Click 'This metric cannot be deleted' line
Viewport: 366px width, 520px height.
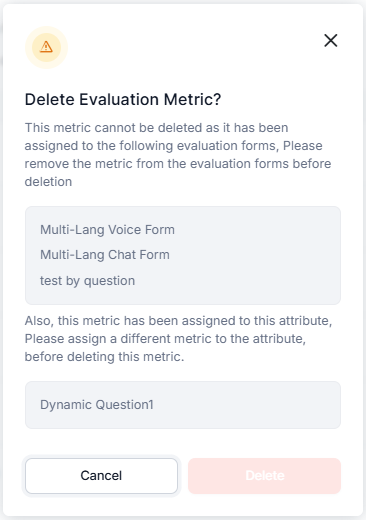click(x=156, y=128)
